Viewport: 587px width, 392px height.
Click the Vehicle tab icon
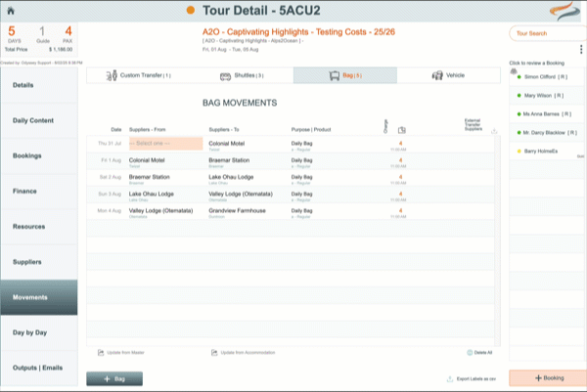tap(437, 75)
